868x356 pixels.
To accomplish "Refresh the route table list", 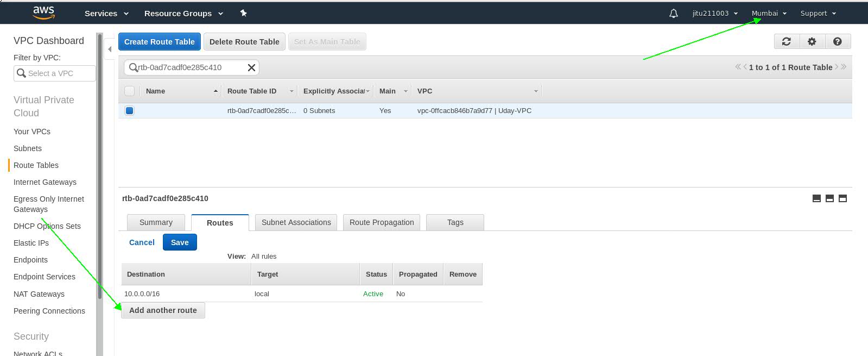I will coord(787,41).
